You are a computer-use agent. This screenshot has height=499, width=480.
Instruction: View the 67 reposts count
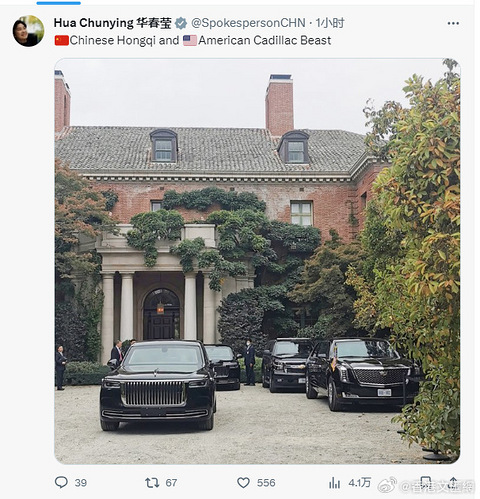(x=171, y=483)
